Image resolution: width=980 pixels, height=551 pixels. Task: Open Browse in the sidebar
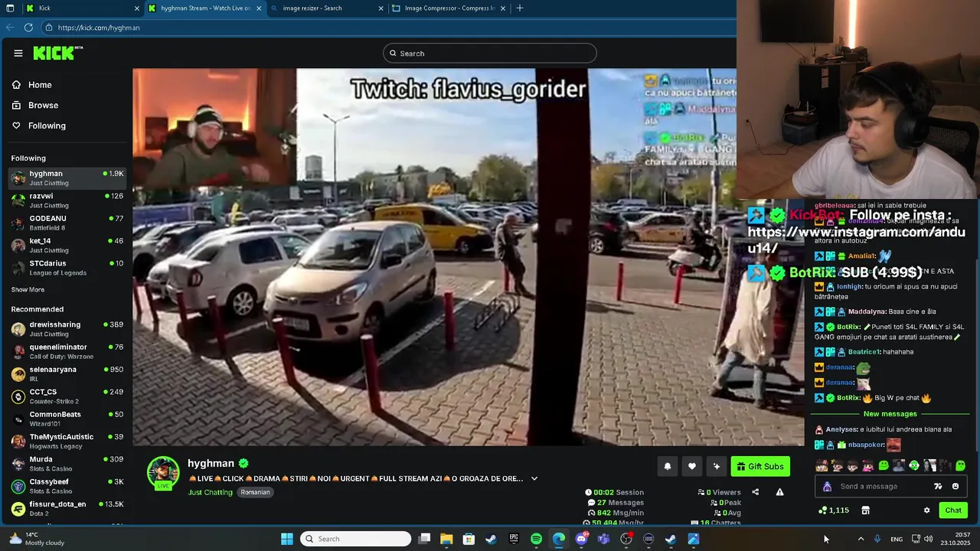point(43,106)
